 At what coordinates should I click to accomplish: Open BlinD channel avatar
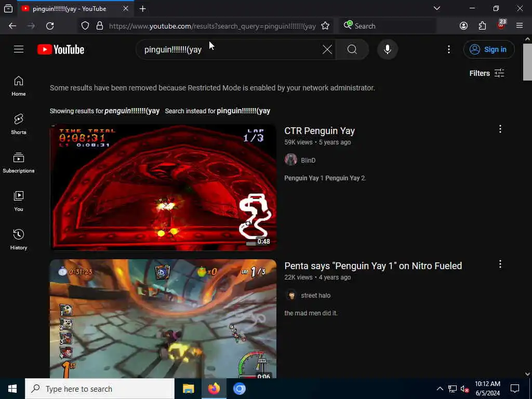291,160
